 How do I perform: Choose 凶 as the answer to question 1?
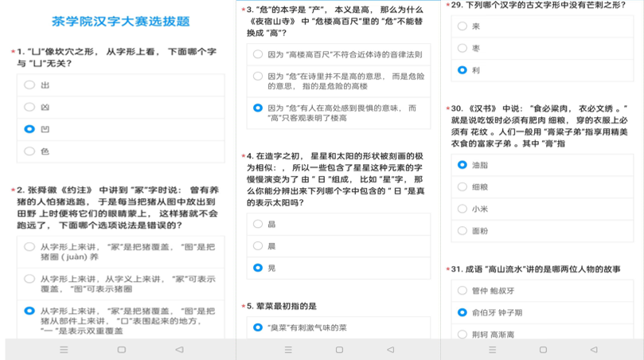click(29, 107)
